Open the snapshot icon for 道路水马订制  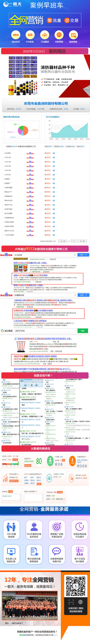[54, 230]
